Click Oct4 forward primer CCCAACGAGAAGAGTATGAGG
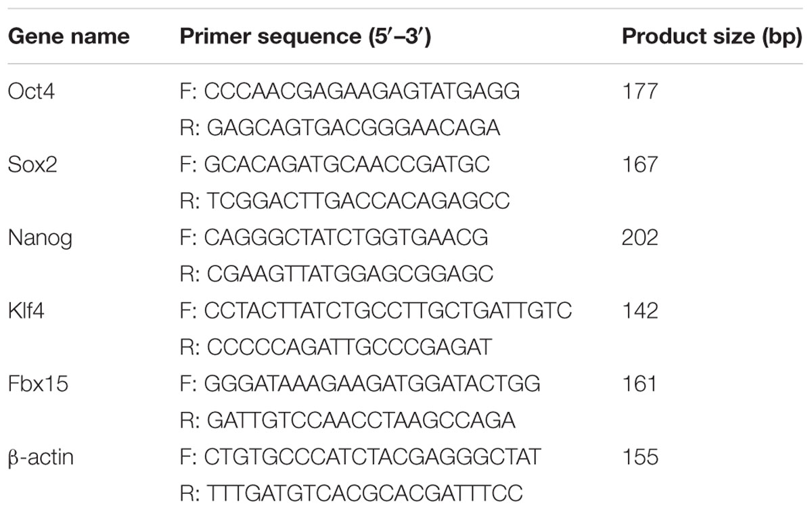This screenshot has width=812, height=510. (x=349, y=91)
